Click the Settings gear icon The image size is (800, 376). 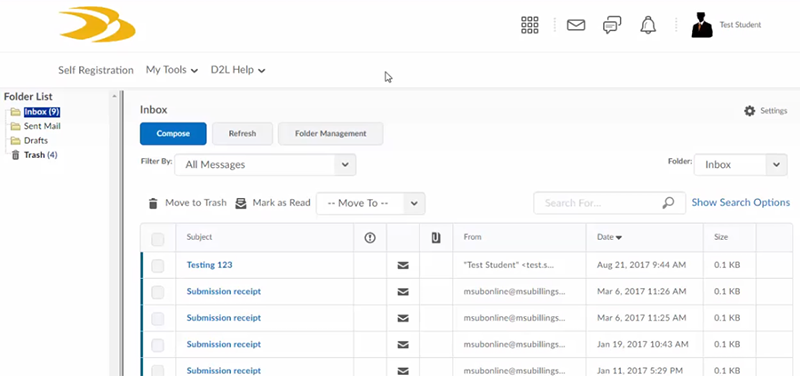click(749, 111)
